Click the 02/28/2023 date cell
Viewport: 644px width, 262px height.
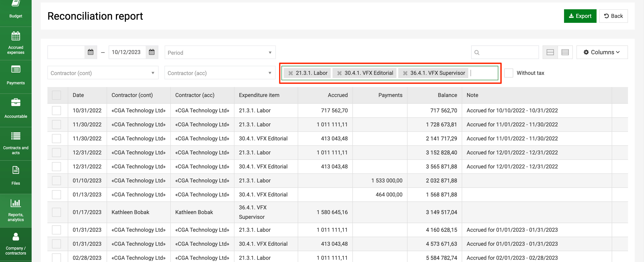87,258
